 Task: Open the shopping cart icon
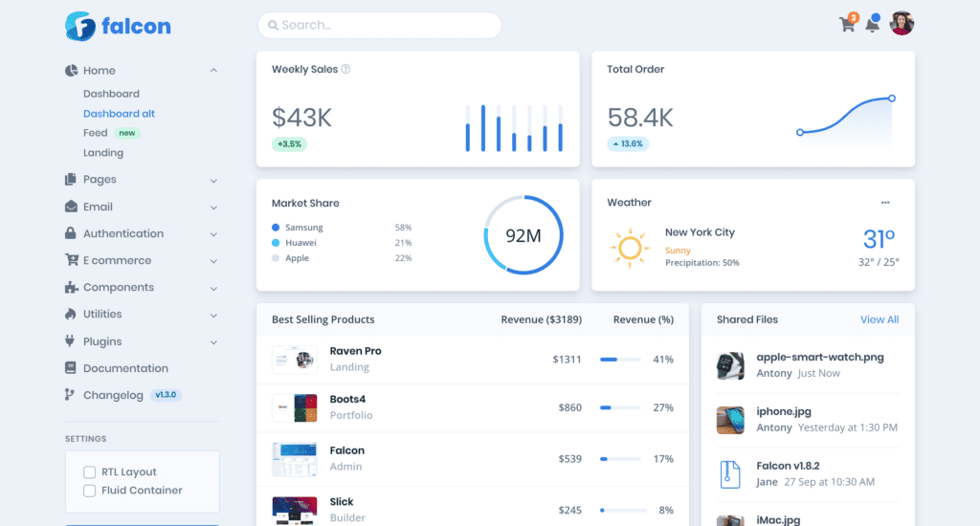847,24
